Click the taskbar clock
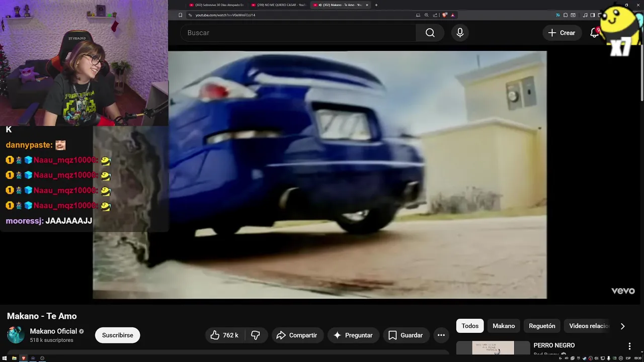Image resolution: width=644 pixels, height=362 pixels. (637, 358)
